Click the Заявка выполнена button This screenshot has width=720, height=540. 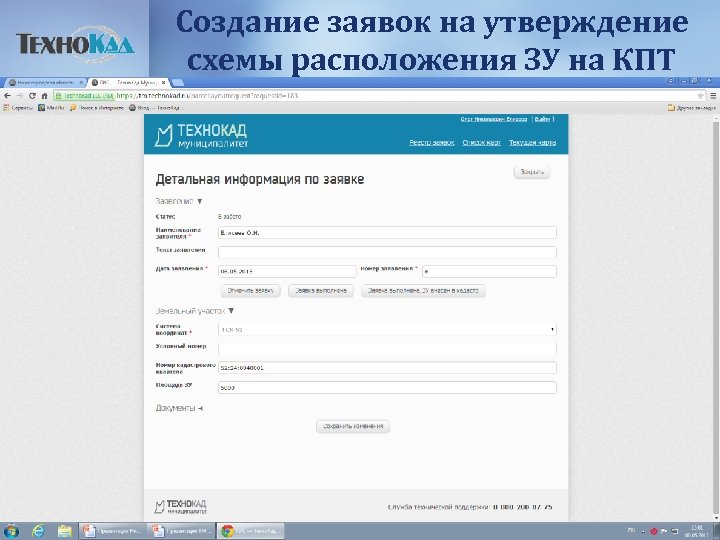click(x=321, y=291)
